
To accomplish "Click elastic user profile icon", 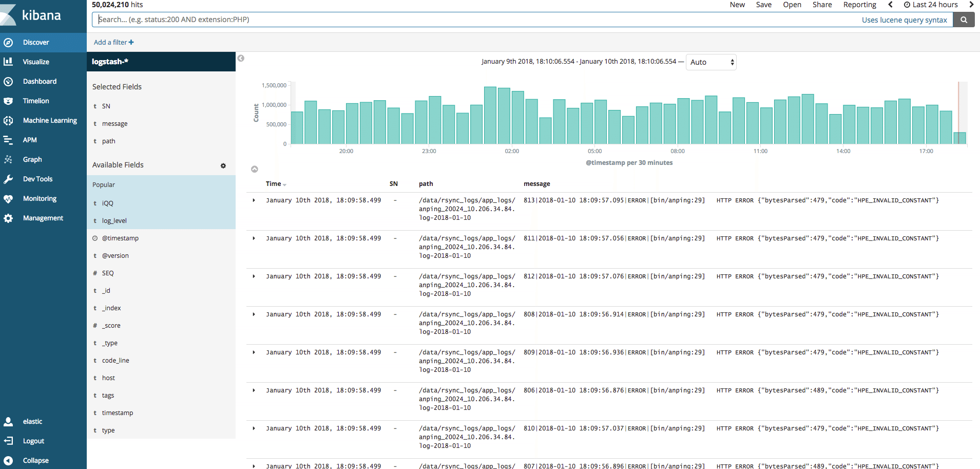I will [x=8, y=421].
